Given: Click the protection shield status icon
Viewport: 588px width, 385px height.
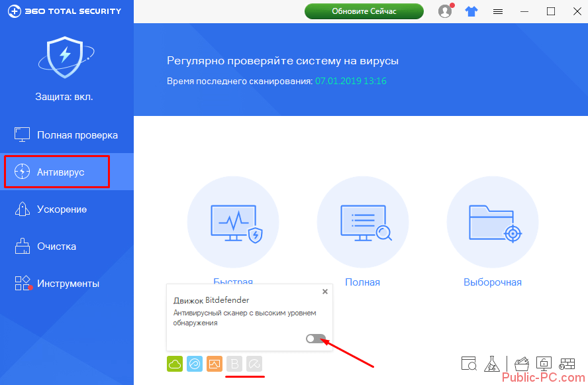Looking at the screenshot, I should [x=66, y=57].
